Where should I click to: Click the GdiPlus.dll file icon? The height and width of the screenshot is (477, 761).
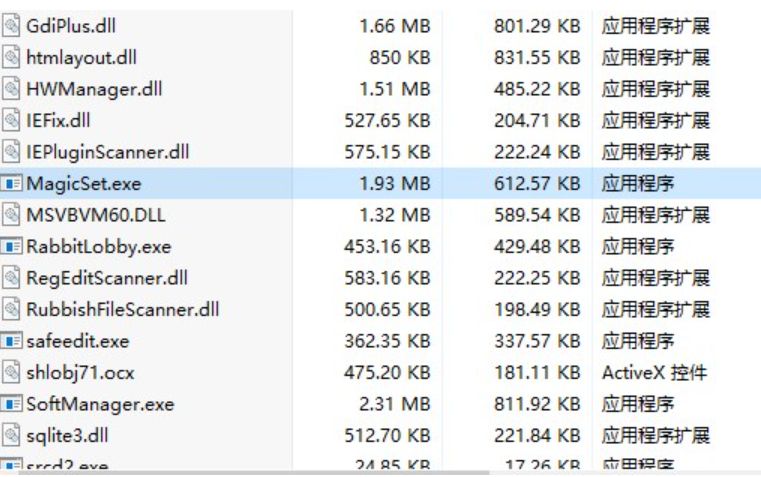tap(11, 26)
